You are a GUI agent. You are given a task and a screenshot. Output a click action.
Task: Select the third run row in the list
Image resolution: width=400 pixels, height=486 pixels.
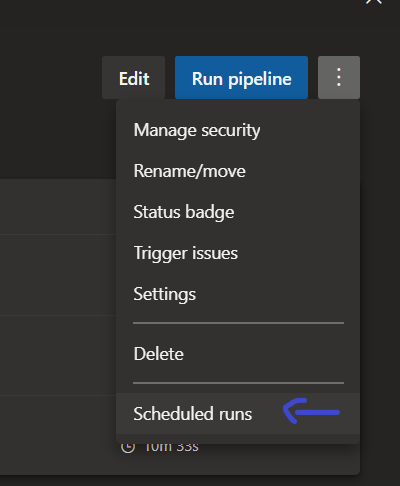coord(58,355)
